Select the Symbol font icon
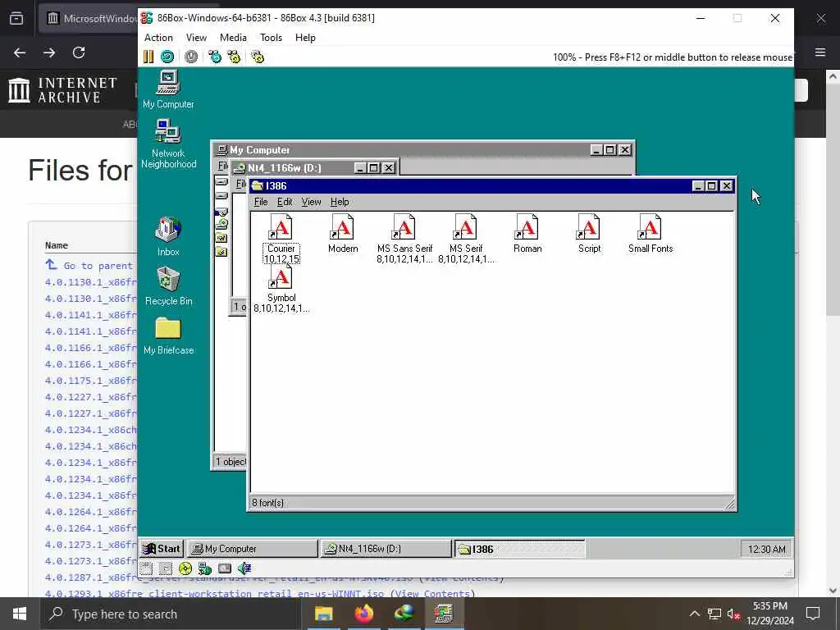 pyautogui.click(x=281, y=288)
